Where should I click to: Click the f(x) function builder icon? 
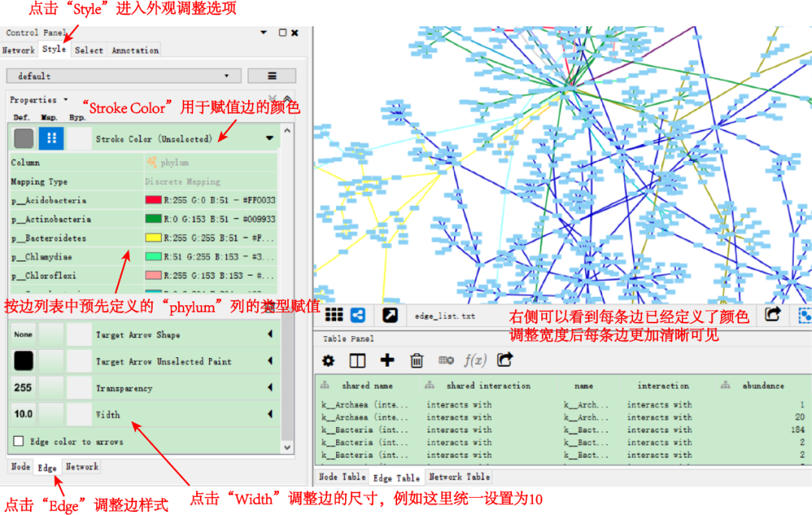tap(475, 359)
